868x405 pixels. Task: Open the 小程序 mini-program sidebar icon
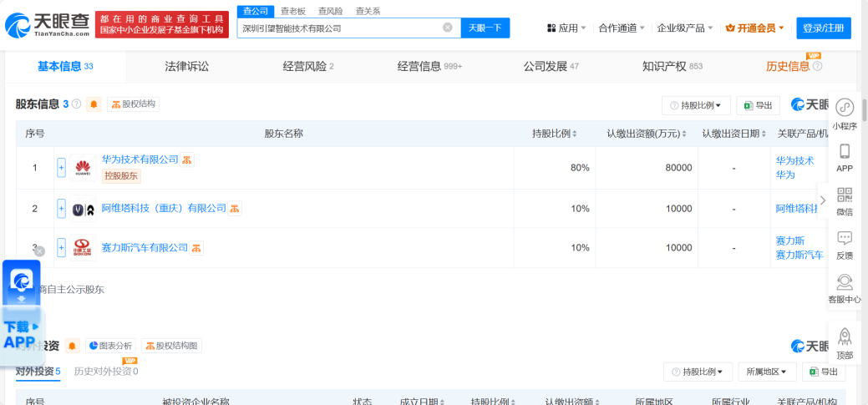coord(844,108)
